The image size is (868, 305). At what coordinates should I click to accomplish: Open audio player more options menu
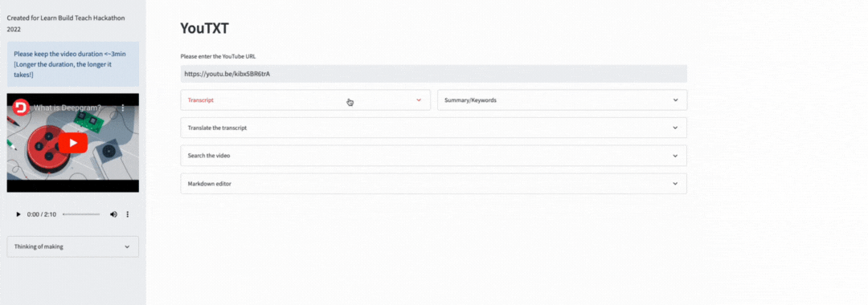coord(128,213)
